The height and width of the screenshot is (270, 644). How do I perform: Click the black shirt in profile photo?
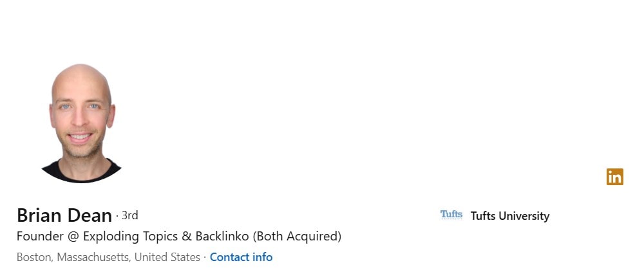pos(81,172)
